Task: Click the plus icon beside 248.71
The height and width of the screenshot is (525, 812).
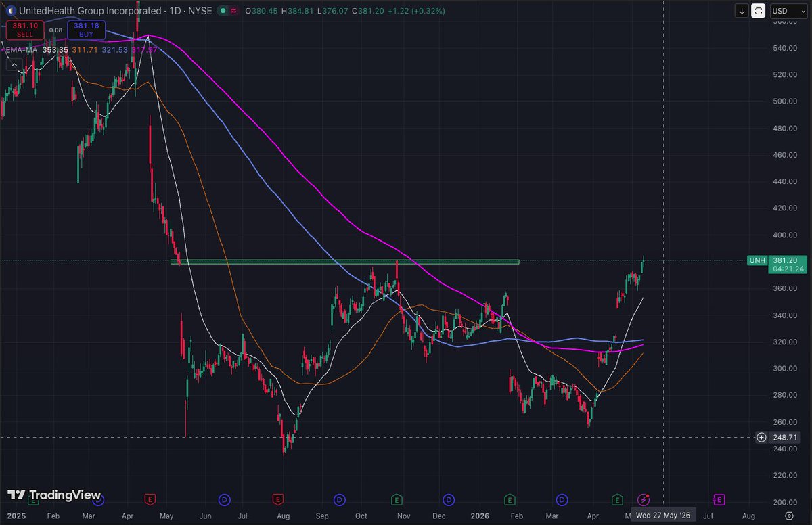Action: pyautogui.click(x=761, y=437)
